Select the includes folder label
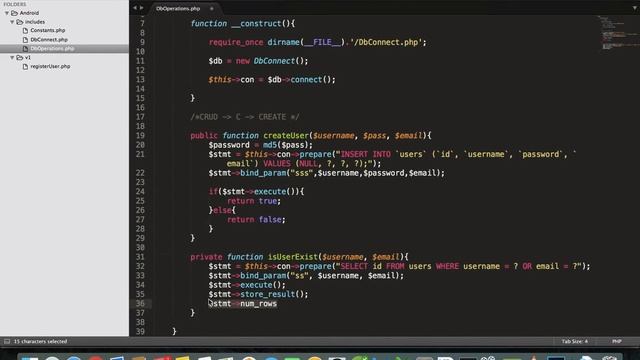The height and width of the screenshot is (360, 640). (35, 22)
